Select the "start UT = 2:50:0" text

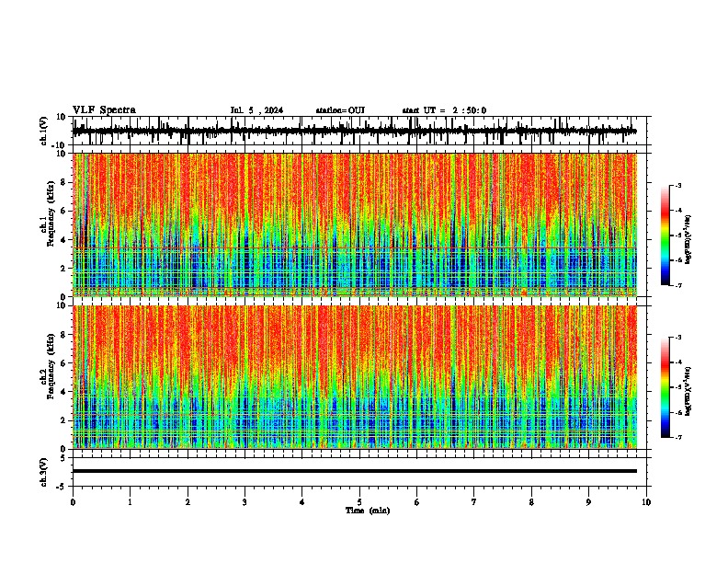coord(444,110)
